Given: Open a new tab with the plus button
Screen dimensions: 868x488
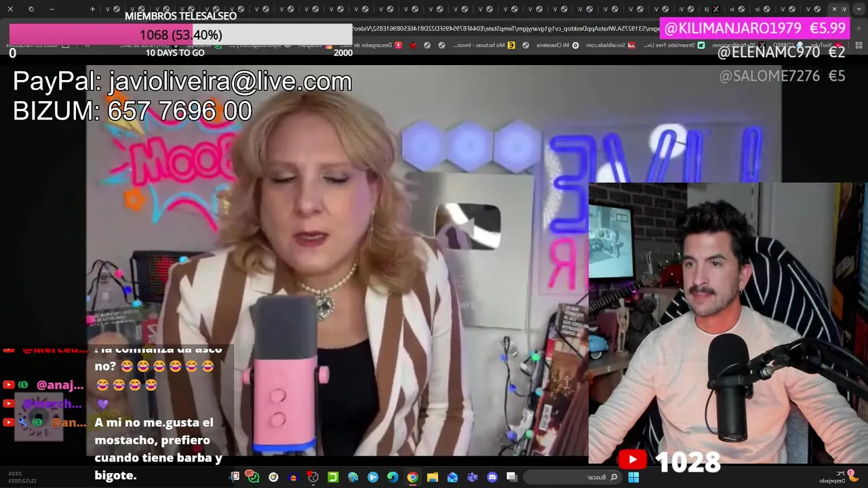Looking at the screenshot, I should pos(92,9).
